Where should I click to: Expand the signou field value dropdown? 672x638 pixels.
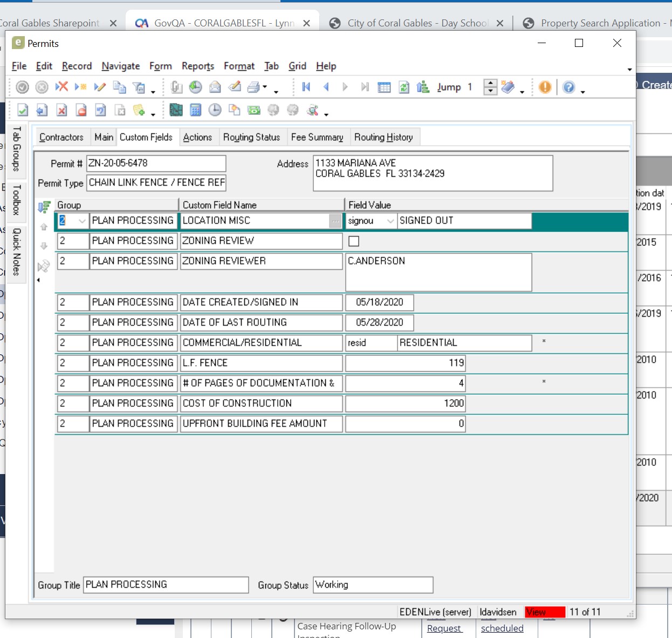pos(390,221)
